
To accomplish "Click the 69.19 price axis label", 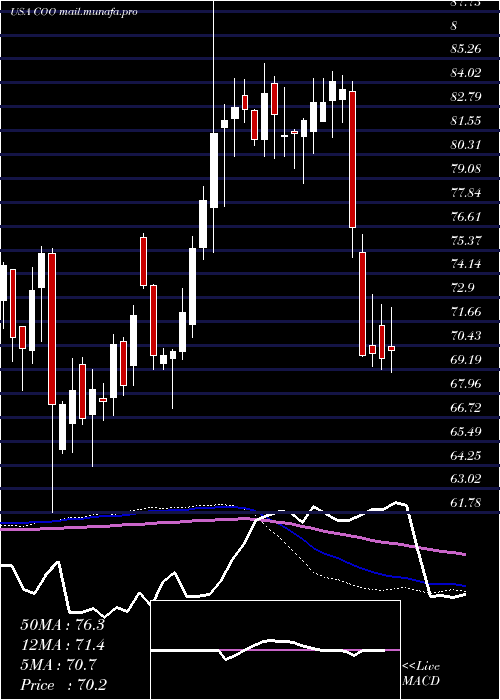I will tap(466, 359).
